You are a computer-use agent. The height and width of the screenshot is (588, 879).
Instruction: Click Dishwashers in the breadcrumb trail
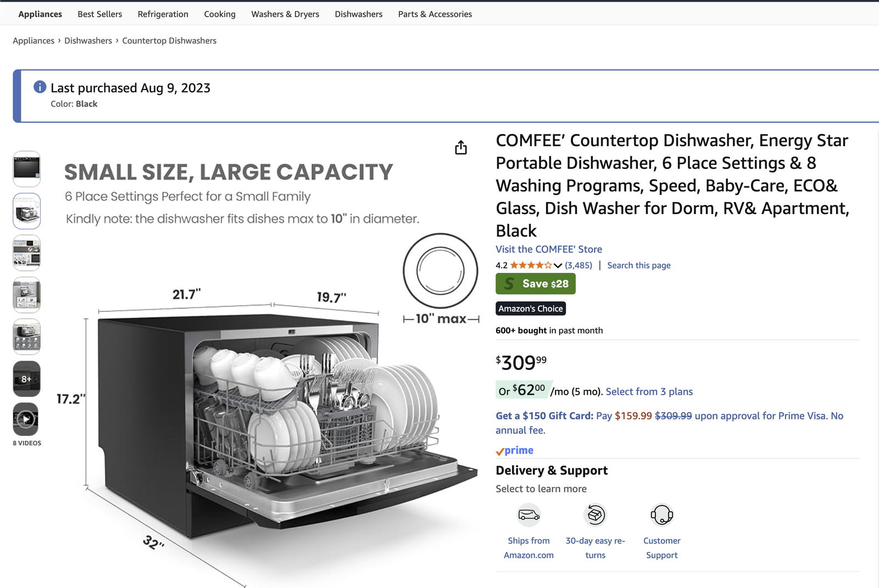(88, 41)
